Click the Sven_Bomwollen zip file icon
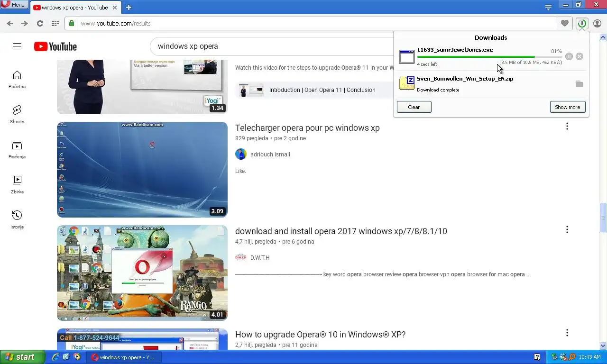The height and width of the screenshot is (364, 607). tap(407, 83)
